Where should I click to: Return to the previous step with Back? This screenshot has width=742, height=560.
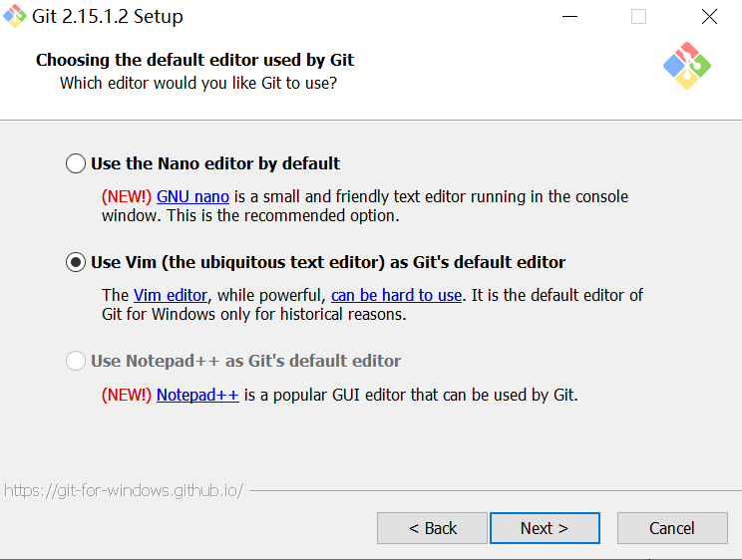click(432, 528)
